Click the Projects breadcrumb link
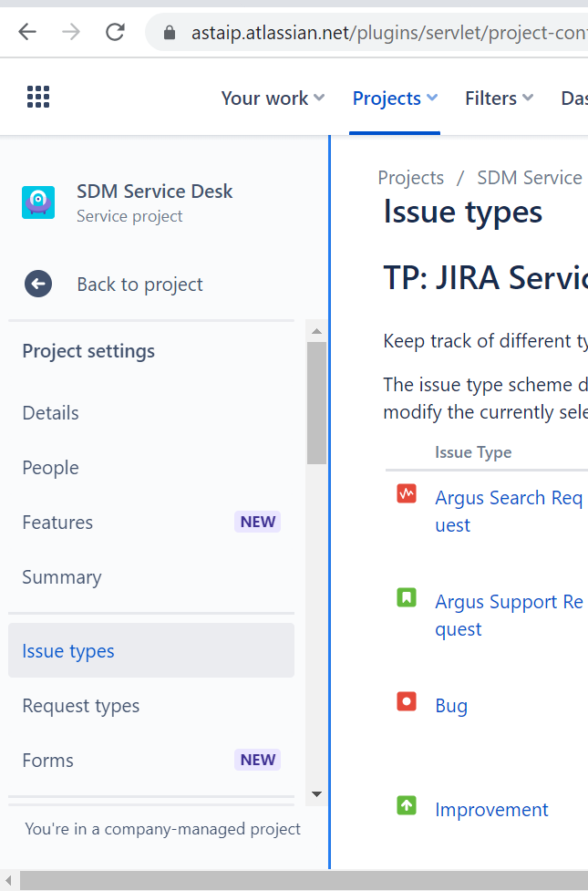Image resolution: width=588 pixels, height=891 pixels. (411, 178)
